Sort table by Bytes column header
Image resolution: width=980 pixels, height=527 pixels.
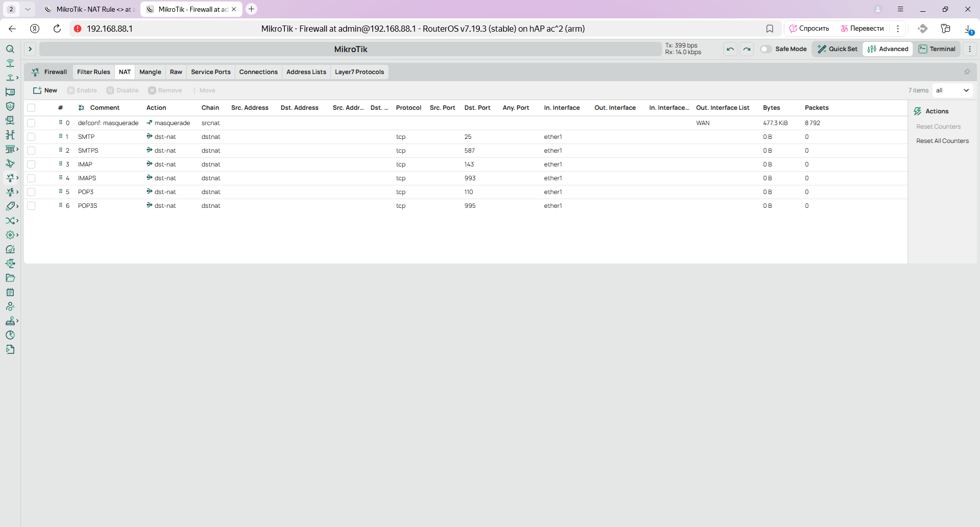[771, 108]
